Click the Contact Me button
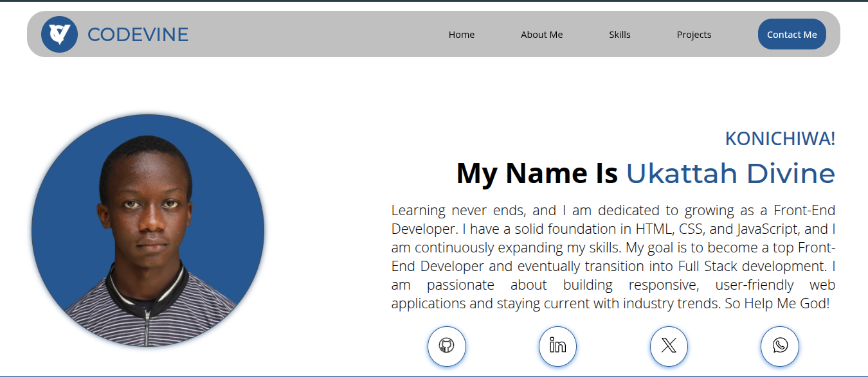Viewport: 868px width, 377px height. point(792,34)
